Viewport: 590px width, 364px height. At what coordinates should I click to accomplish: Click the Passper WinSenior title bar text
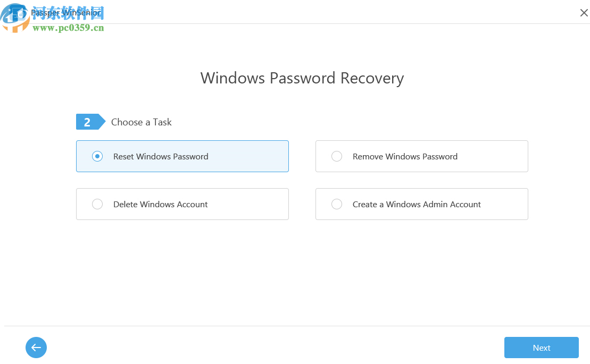tap(65, 12)
